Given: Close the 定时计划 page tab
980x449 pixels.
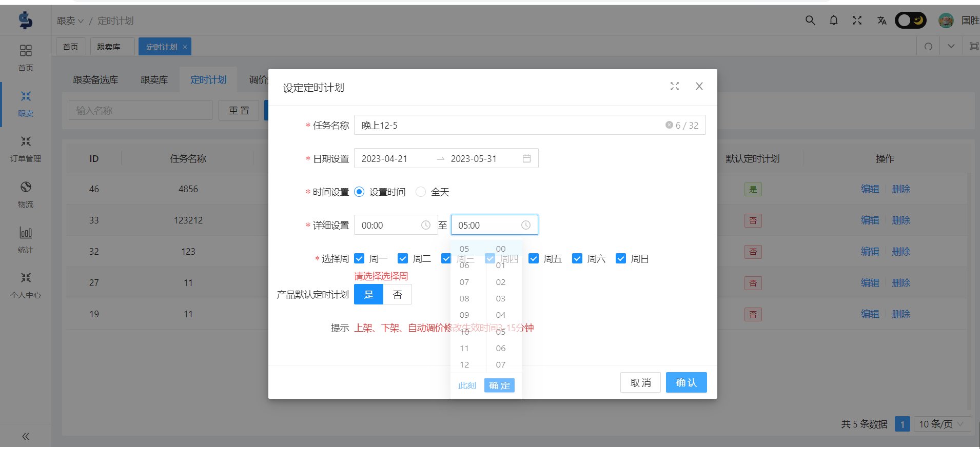Looking at the screenshot, I should pyautogui.click(x=185, y=47).
